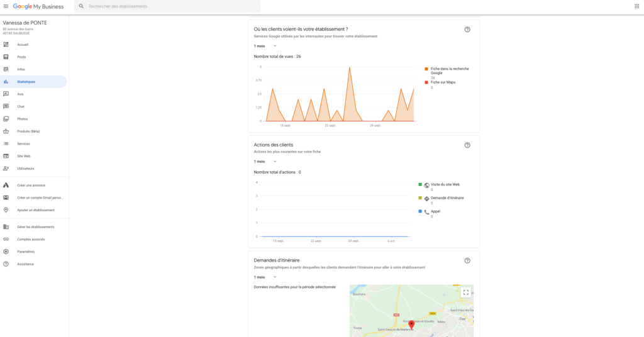
Task: Click help icon for views card
Action: [x=467, y=30]
